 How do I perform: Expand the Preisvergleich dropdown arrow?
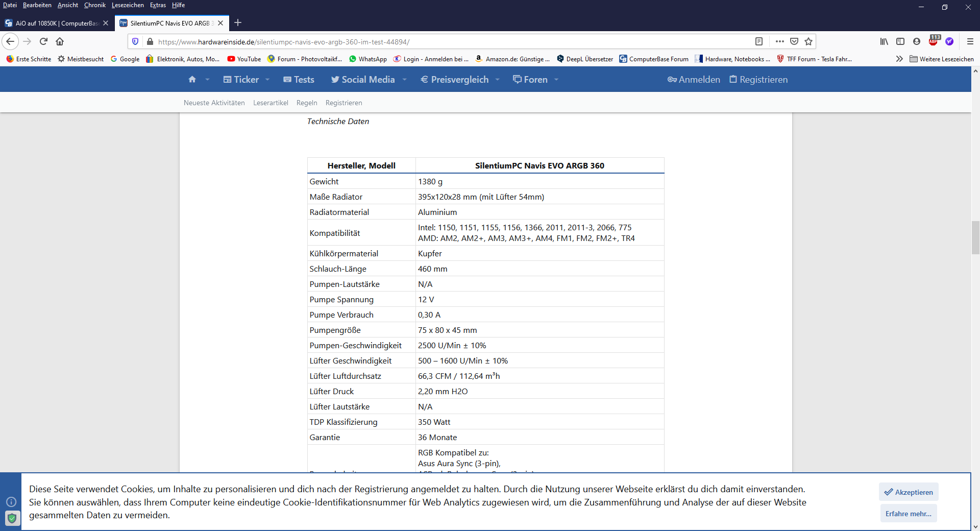tap(498, 80)
